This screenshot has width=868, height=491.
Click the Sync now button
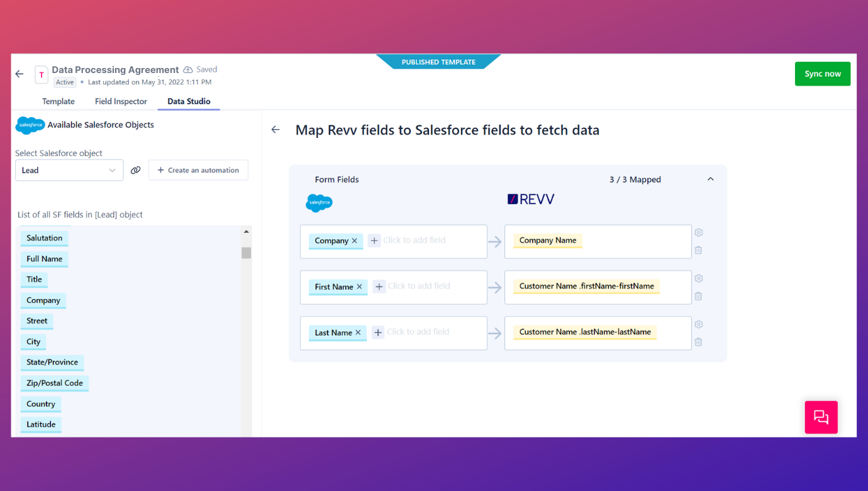[822, 74]
